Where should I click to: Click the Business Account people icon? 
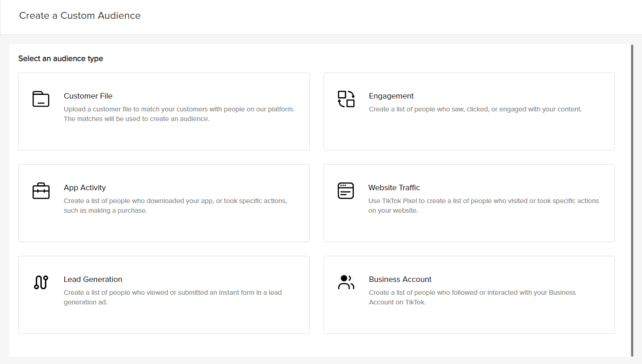(x=346, y=282)
